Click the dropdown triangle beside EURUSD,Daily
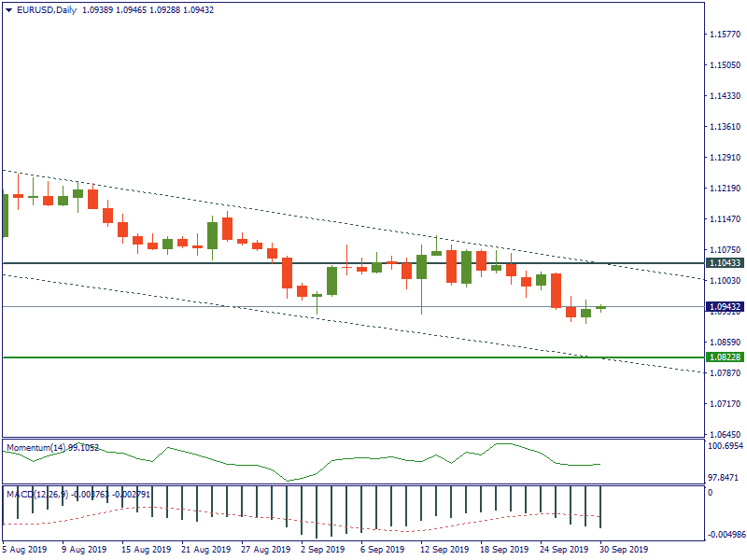The height and width of the screenshot is (560, 747). coord(8,10)
